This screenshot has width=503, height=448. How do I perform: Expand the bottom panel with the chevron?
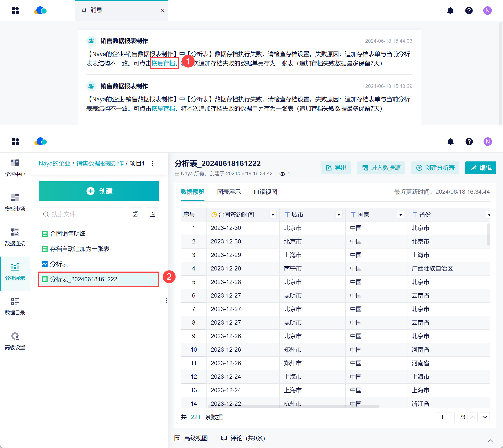490,441
